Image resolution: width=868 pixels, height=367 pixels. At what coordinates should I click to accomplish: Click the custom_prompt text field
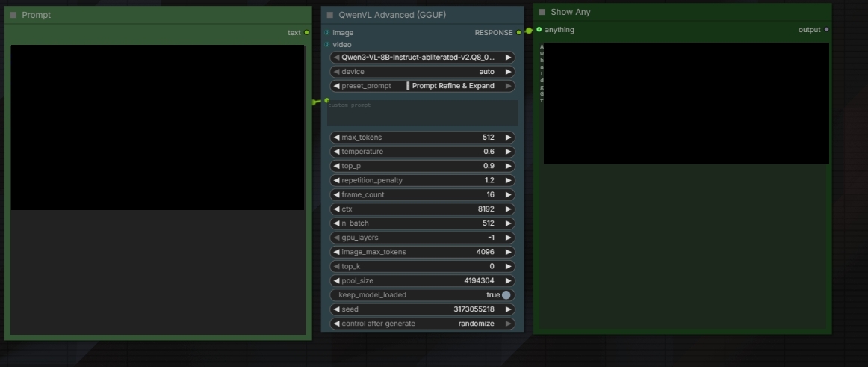click(422, 112)
